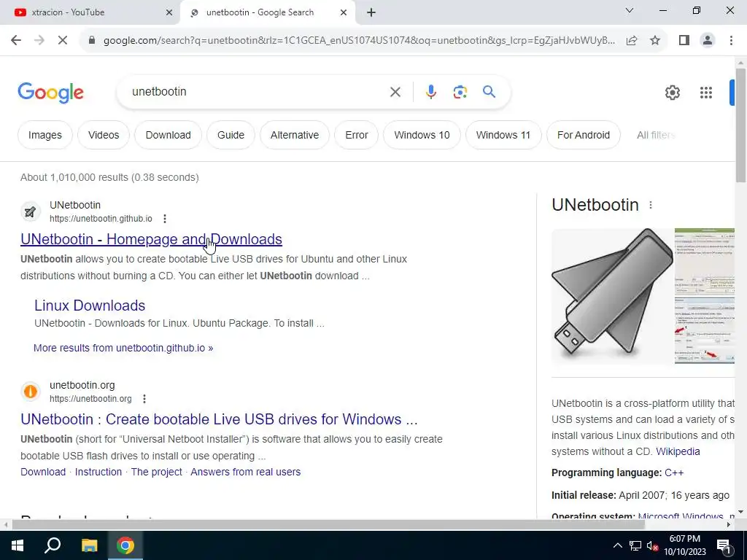Open The project sitelink
The image size is (747, 560).
point(156,472)
